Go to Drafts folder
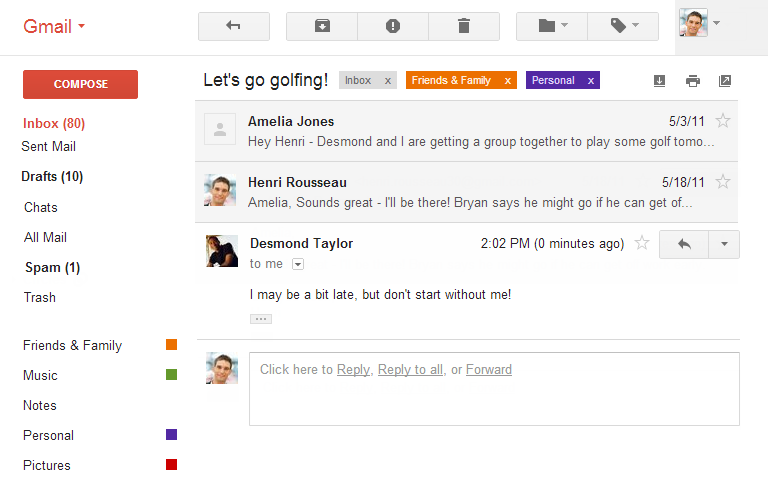Image resolution: width=768 pixels, height=478 pixels. (52, 177)
